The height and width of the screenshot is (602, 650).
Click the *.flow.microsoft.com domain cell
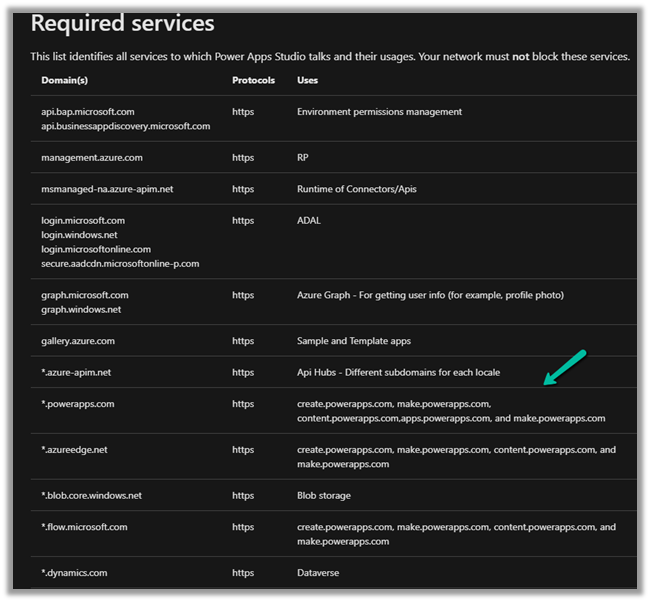tap(84, 527)
